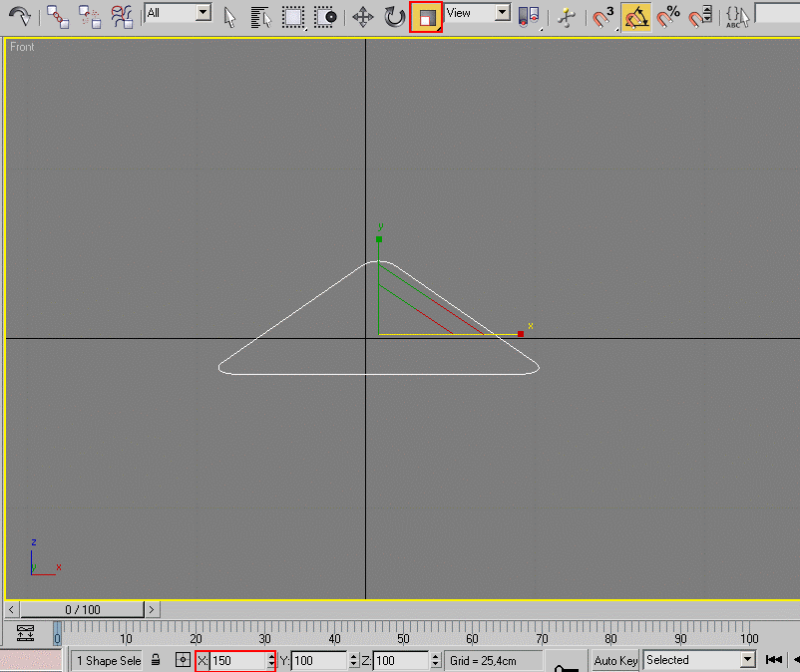Turn off the Angle Snap toggle

pyautogui.click(x=636, y=17)
